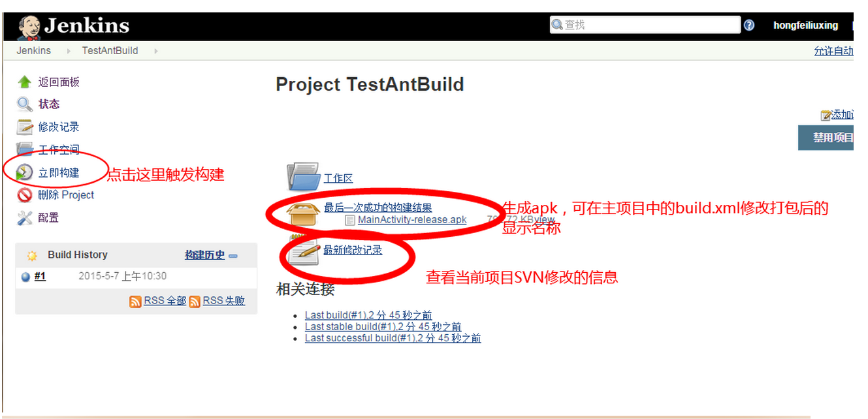Click the RSS 失败 feed icon
This screenshot has height=419, width=868.
(x=195, y=302)
